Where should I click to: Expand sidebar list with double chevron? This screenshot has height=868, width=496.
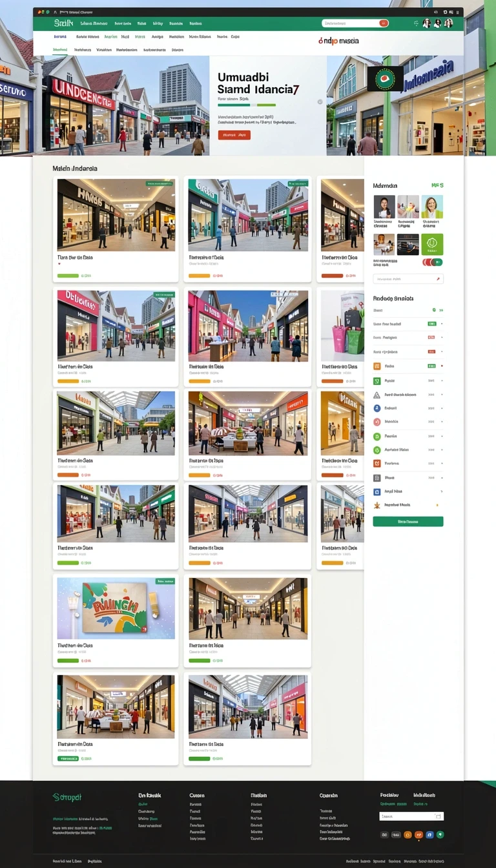442,310
